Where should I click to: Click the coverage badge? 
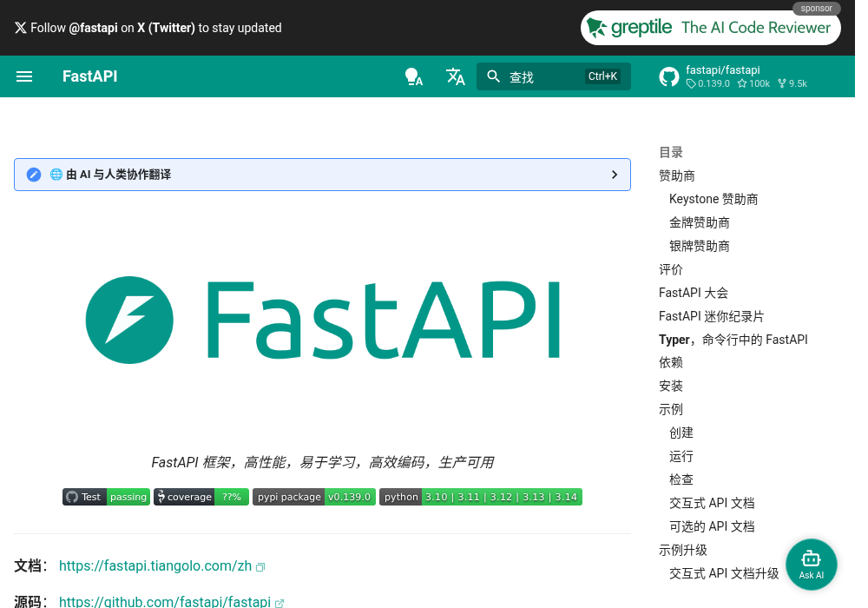click(201, 497)
